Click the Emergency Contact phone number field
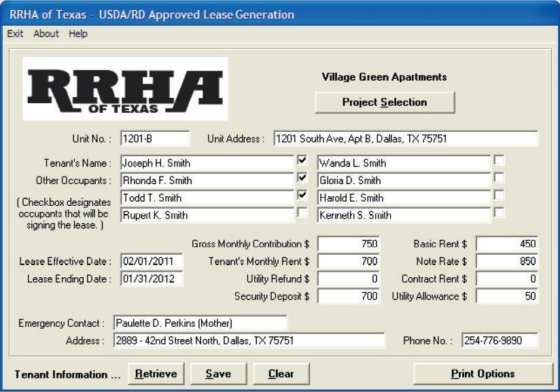Screen dimensions: 560x392 [499, 338]
